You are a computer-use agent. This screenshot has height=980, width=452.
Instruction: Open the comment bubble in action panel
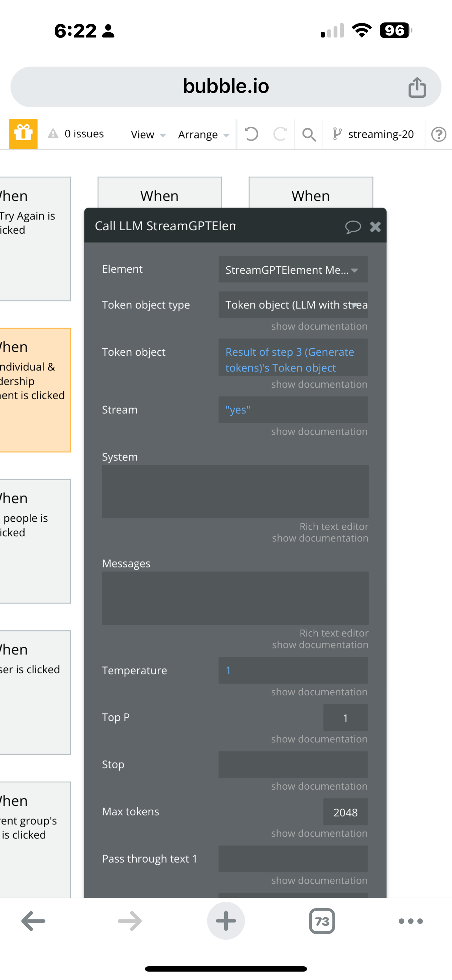tap(353, 227)
